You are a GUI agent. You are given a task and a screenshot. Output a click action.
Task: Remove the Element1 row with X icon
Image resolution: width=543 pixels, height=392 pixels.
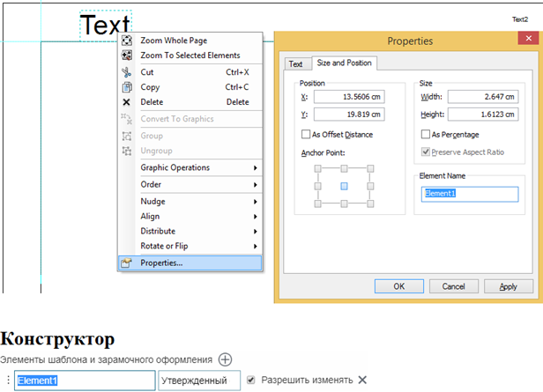pos(362,380)
